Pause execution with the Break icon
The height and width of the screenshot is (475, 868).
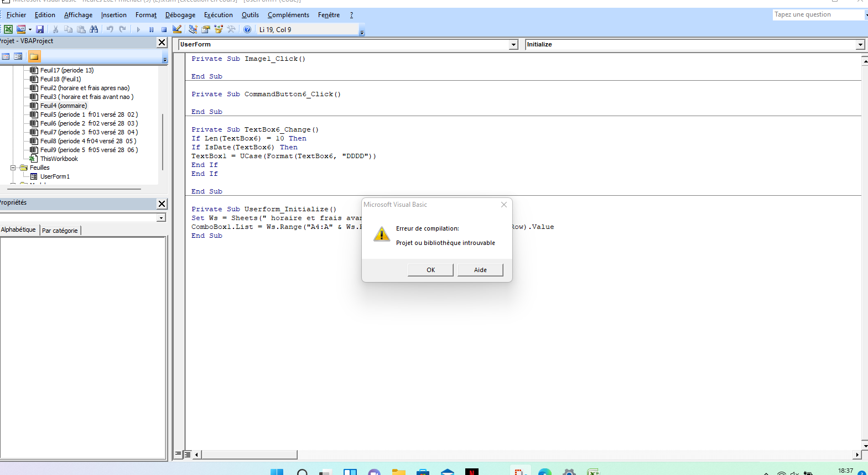point(151,29)
